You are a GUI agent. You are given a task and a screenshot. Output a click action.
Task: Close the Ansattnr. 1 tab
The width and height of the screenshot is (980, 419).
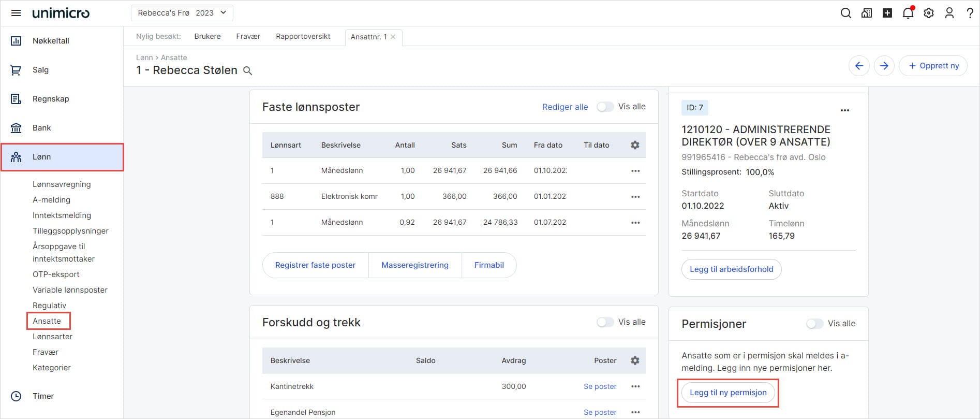393,37
